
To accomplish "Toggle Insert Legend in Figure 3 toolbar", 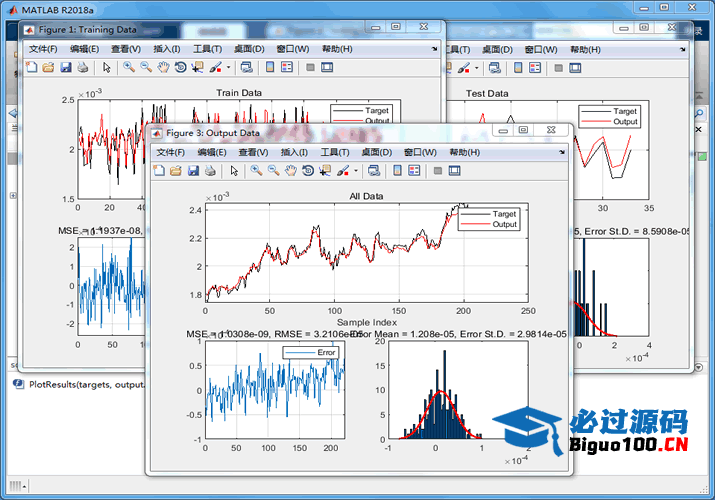I will pyautogui.click(x=415, y=171).
